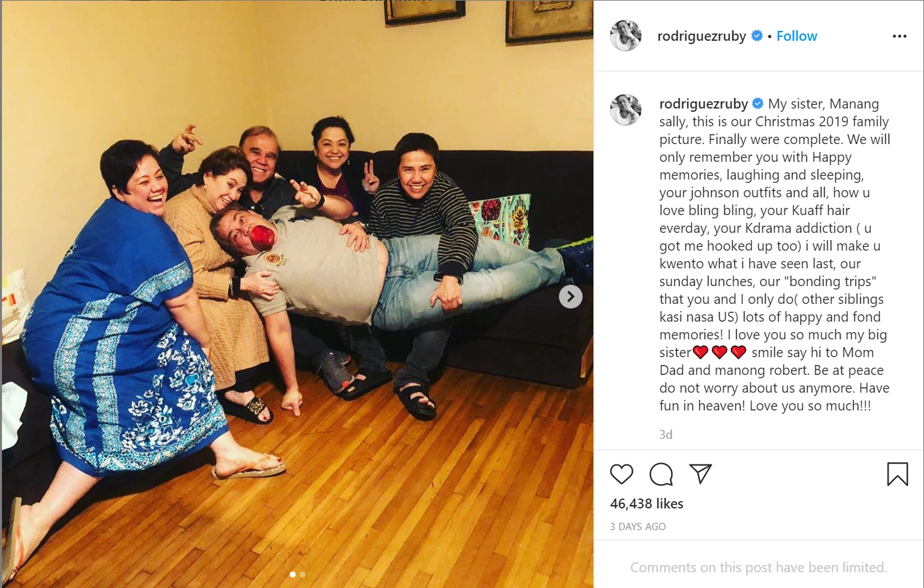Open rodriguezruby profile from the header username

coord(701,36)
